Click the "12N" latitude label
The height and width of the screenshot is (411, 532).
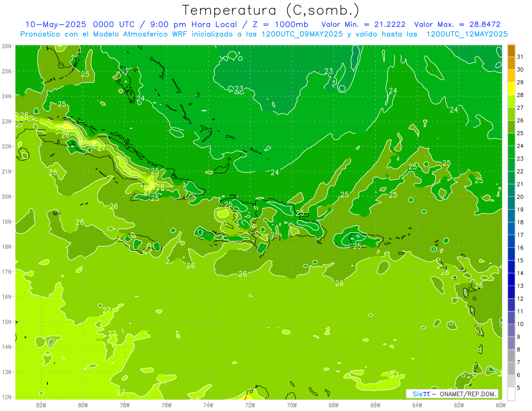6,397
